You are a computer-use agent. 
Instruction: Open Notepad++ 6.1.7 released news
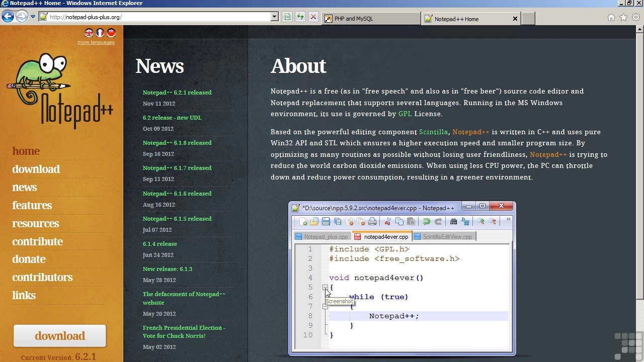pos(177,168)
